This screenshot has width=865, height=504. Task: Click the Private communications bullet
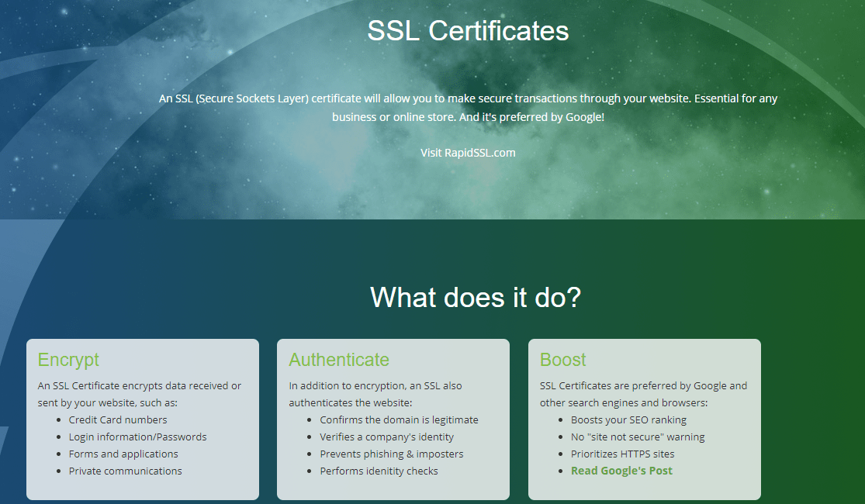(x=125, y=471)
